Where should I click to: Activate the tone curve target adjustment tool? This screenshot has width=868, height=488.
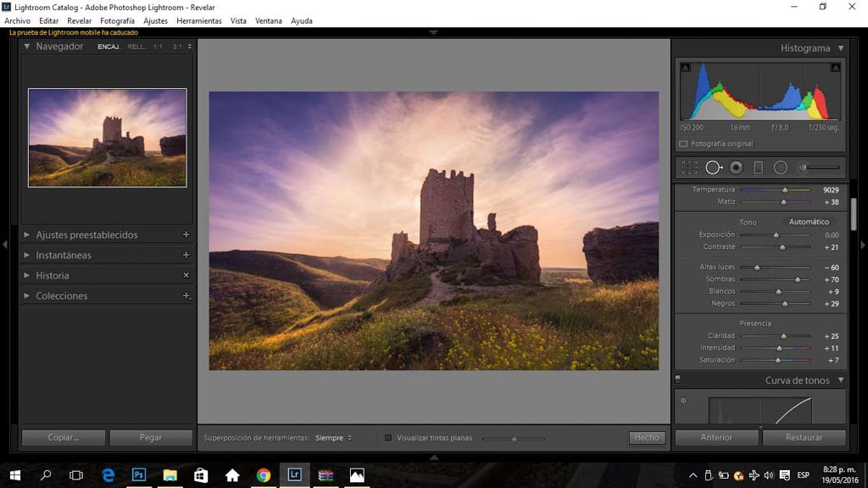click(x=683, y=401)
